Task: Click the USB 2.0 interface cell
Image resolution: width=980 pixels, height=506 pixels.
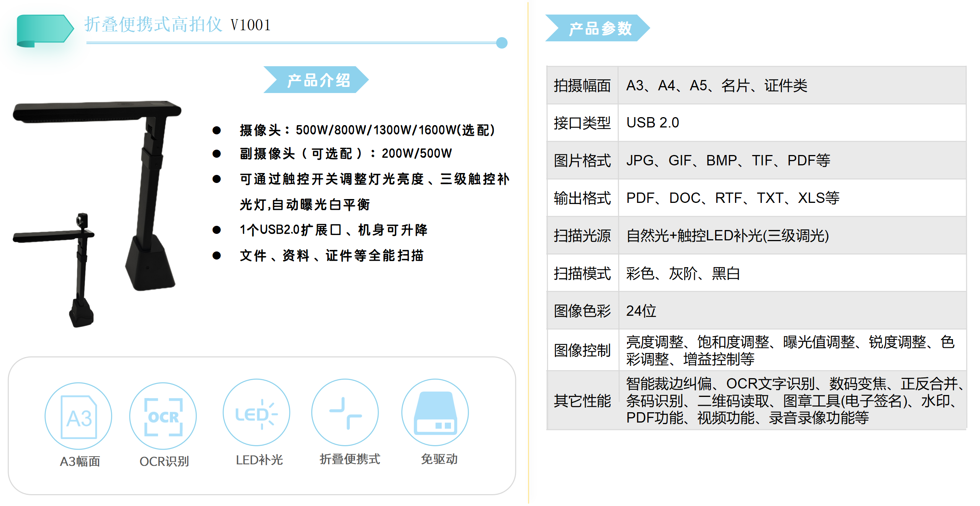Action: click(x=653, y=122)
